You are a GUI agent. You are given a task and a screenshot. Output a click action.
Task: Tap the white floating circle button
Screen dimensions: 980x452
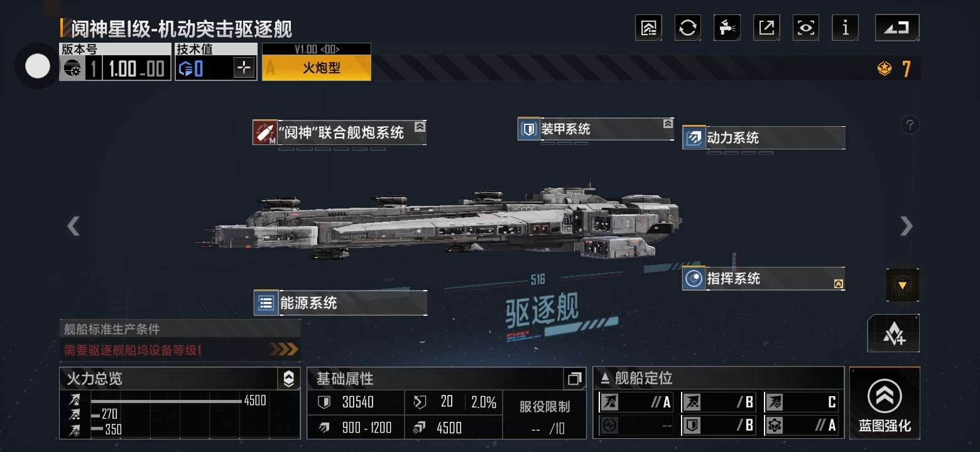[x=37, y=66]
